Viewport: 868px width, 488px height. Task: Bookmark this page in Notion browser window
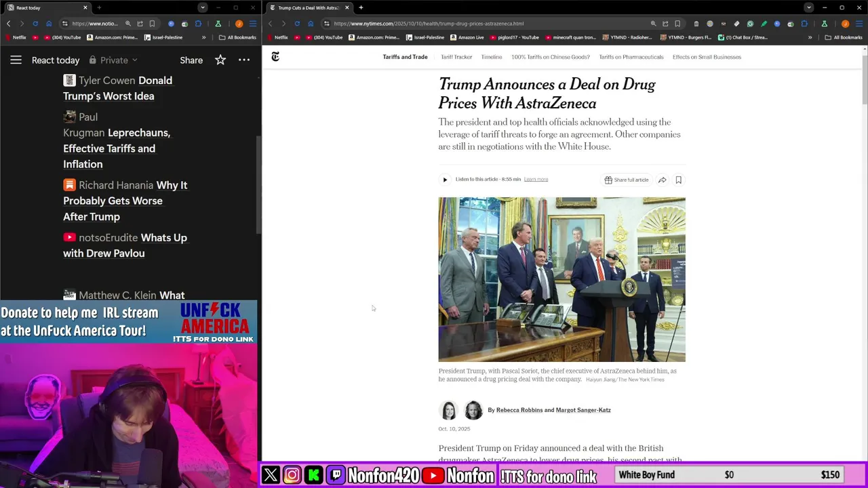(152, 24)
